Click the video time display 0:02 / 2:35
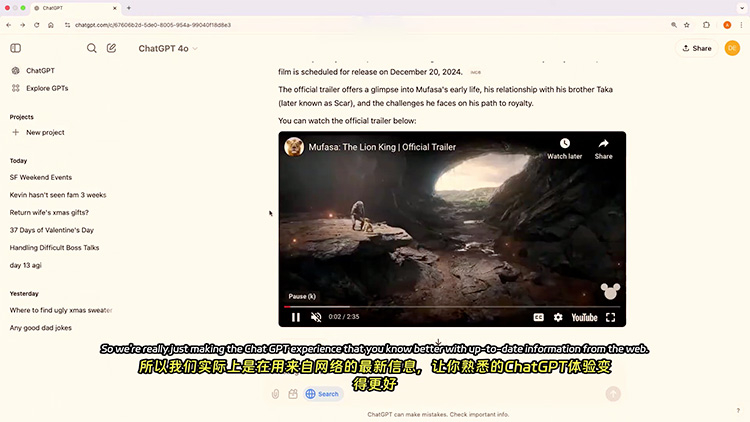This screenshot has width=750, height=422. pos(343,317)
